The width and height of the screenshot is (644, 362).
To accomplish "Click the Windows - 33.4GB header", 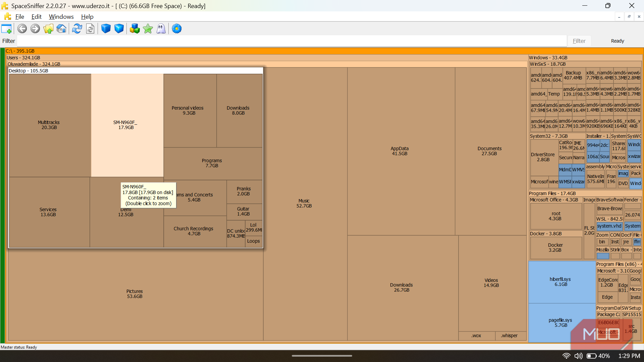I will (585, 58).
